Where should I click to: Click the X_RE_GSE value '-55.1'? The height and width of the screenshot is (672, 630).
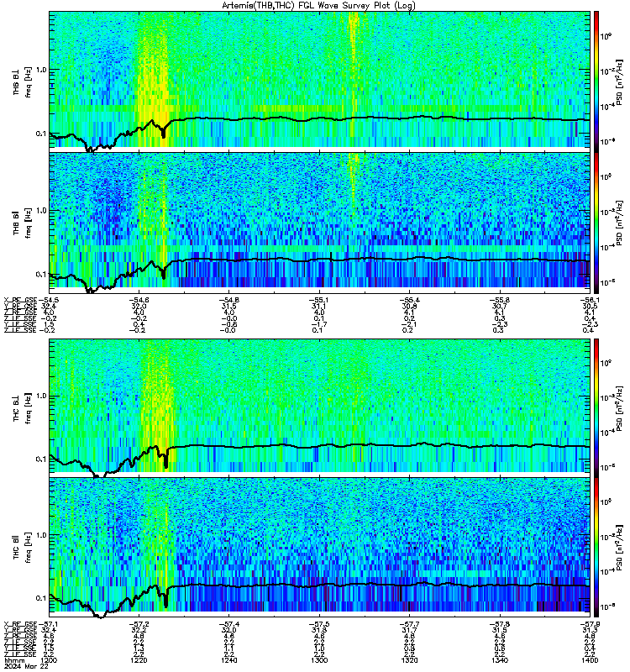pyautogui.click(x=319, y=301)
